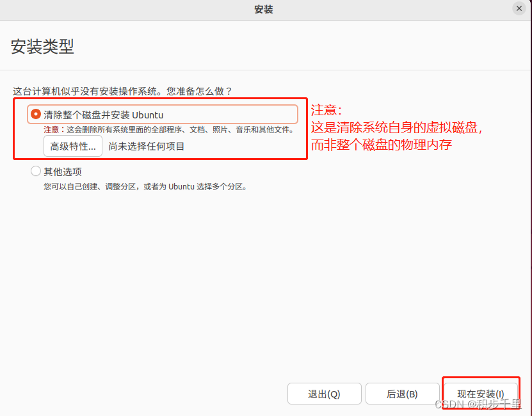Go back with the '后退(B)' button
This screenshot has width=532, height=416.
pyautogui.click(x=403, y=394)
